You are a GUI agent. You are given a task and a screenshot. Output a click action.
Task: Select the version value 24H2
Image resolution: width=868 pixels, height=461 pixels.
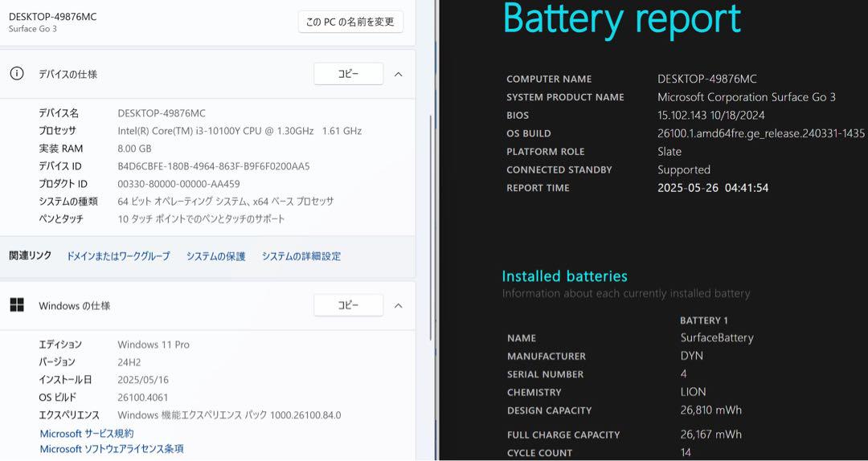(x=129, y=362)
